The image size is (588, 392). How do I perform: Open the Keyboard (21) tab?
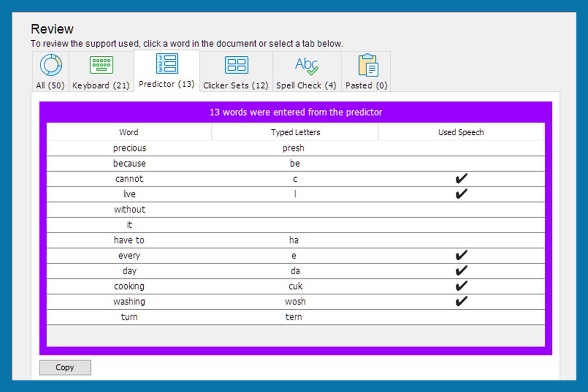(x=101, y=85)
